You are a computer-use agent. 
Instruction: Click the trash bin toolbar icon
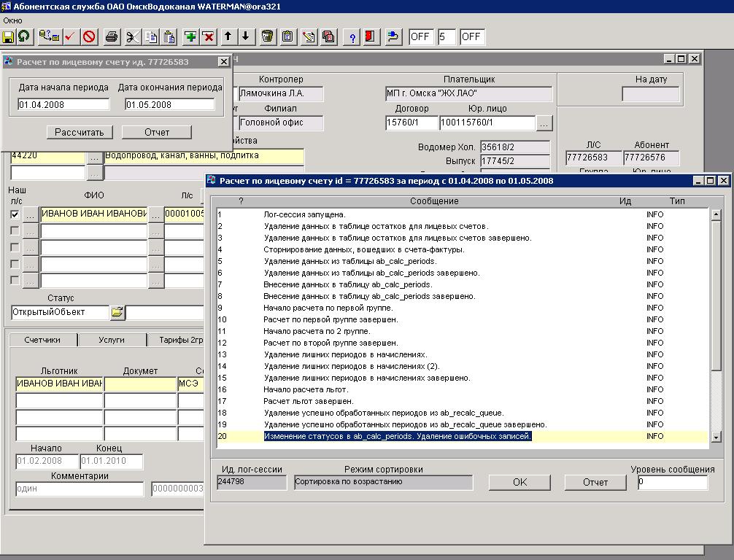[x=267, y=36]
